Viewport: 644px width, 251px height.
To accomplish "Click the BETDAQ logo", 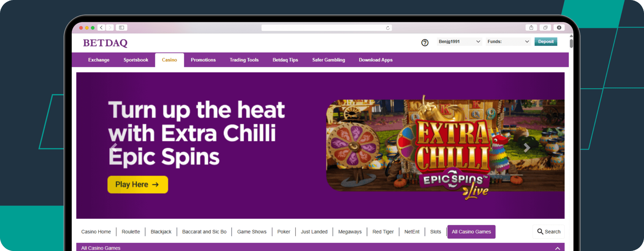I will [x=105, y=43].
